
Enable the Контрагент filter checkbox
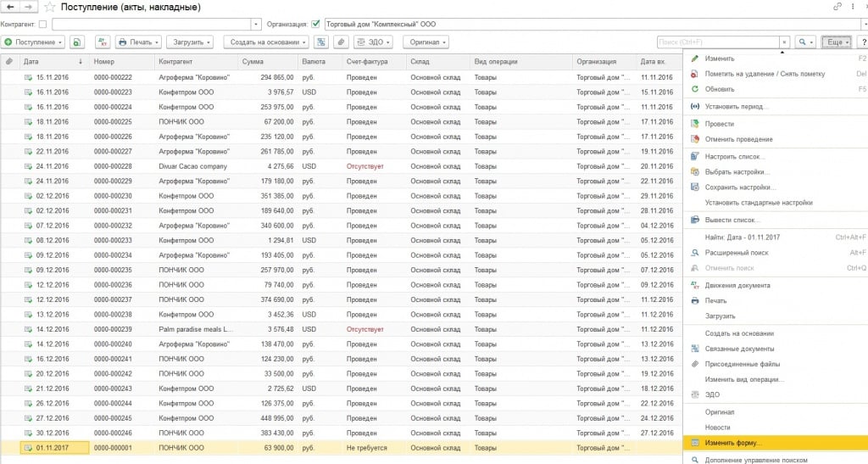point(43,24)
